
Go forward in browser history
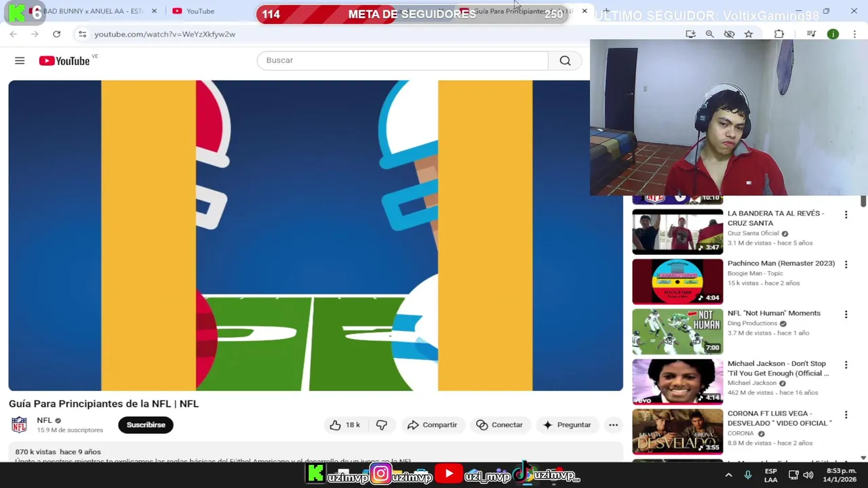coord(35,34)
